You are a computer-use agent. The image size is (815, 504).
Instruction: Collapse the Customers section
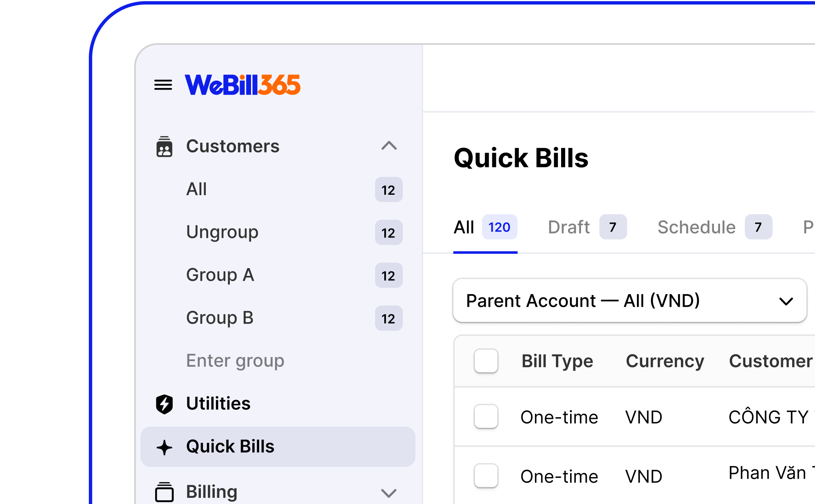(x=389, y=146)
